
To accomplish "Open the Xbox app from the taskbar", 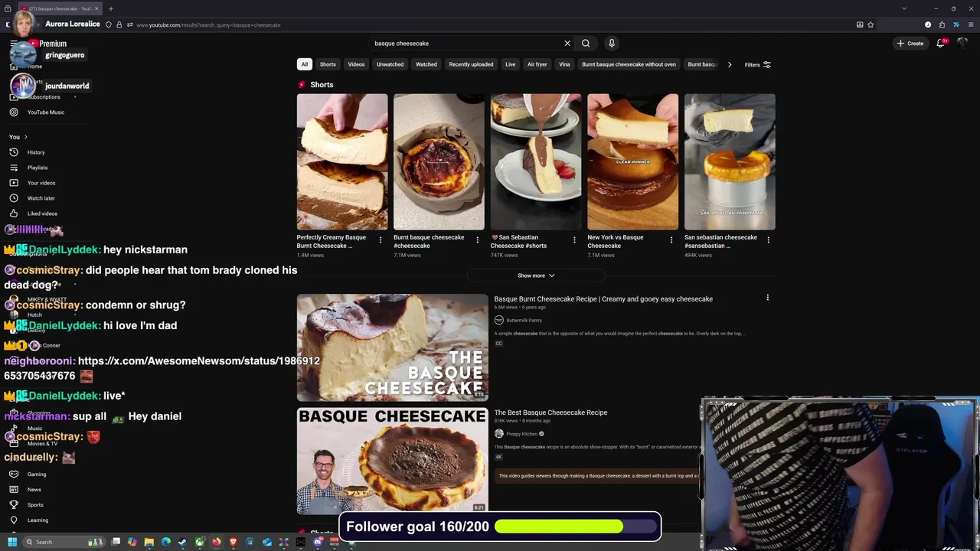I will 199,542.
